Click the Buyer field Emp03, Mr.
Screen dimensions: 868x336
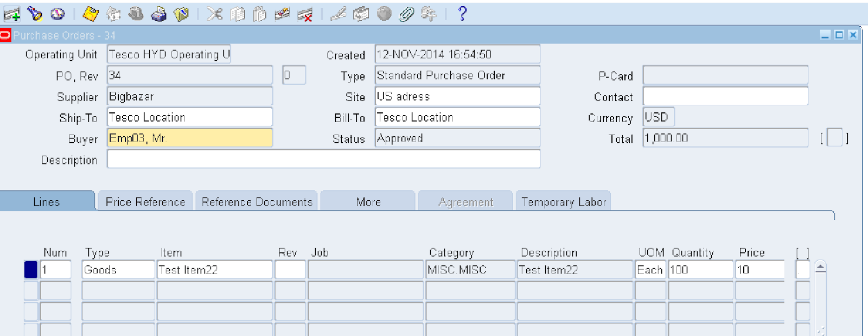(x=190, y=138)
